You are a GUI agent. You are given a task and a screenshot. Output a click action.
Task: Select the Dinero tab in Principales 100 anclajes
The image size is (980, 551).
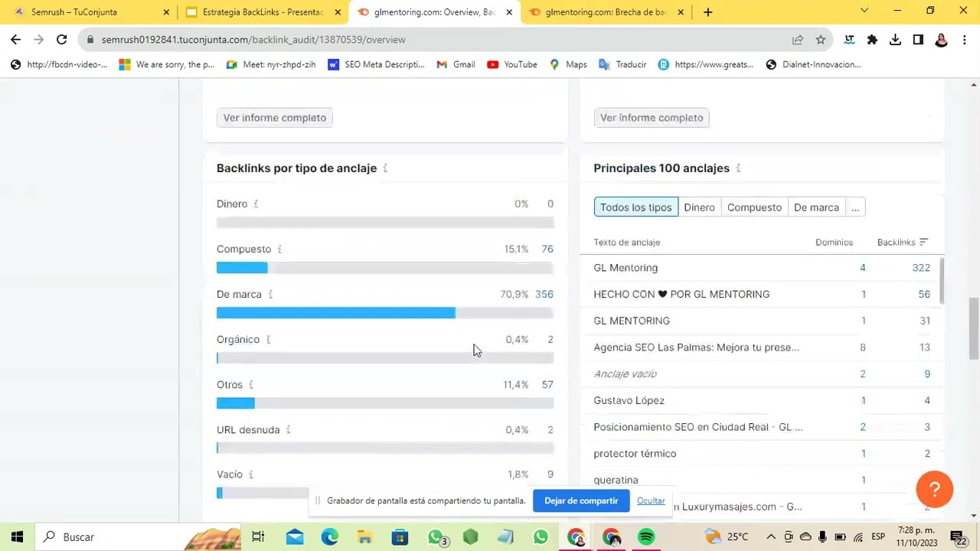pos(699,207)
